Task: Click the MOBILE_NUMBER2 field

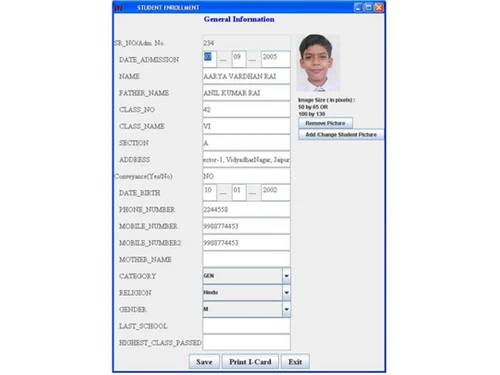Action: coord(246,243)
